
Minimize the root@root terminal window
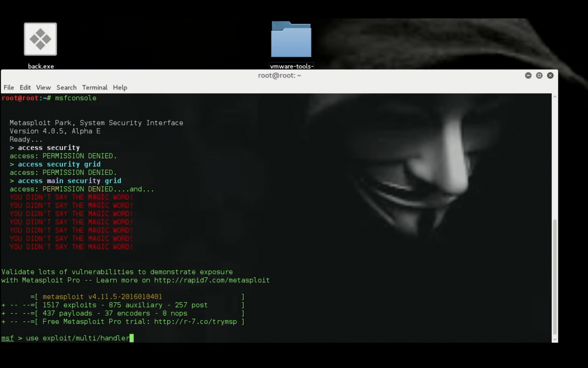coord(528,75)
